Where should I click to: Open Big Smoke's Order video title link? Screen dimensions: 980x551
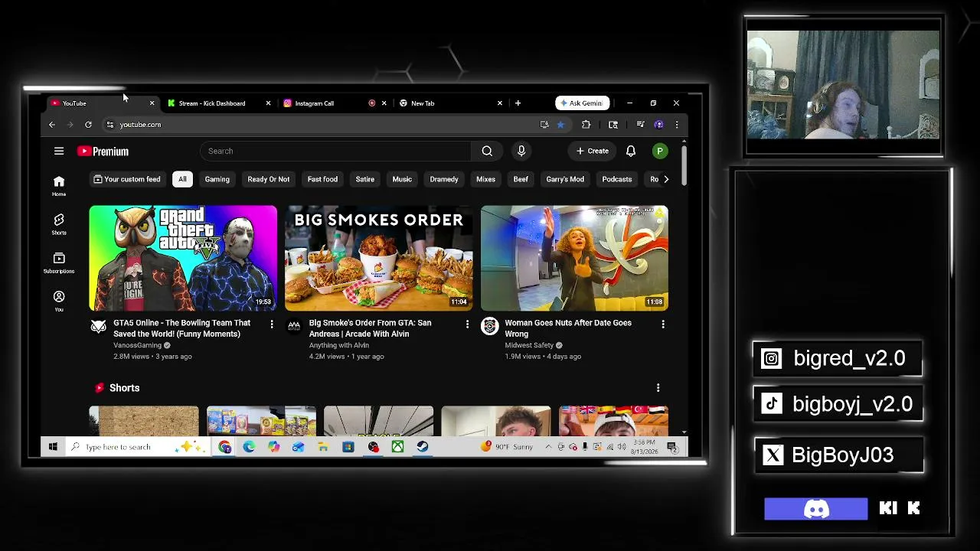(x=371, y=328)
